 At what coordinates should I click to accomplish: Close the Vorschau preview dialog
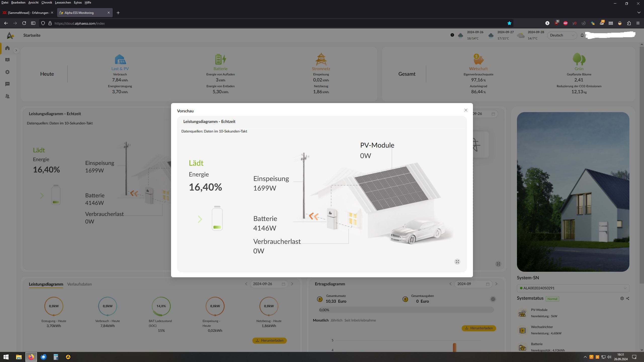pos(466,110)
